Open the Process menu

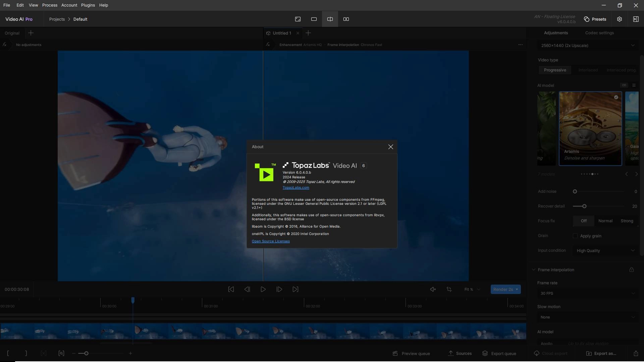(x=50, y=5)
